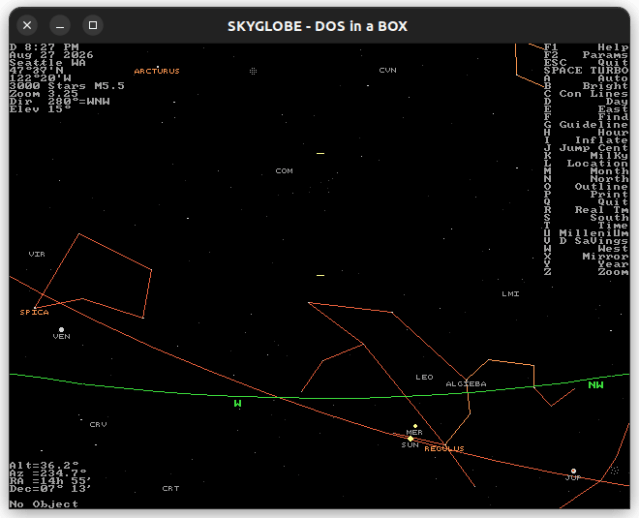Click the dotted cluster symbol near Jupiter
The image size is (639, 518).
coord(615,470)
